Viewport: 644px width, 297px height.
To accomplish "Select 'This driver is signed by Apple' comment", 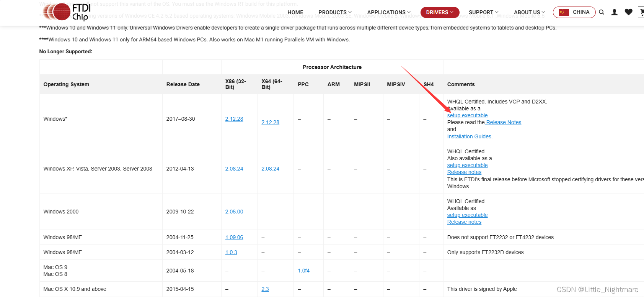I will click(482, 289).
